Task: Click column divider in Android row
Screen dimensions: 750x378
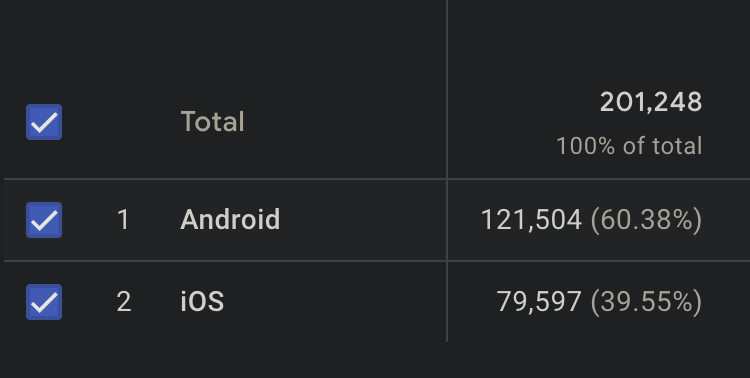Action: click(447, 220)
